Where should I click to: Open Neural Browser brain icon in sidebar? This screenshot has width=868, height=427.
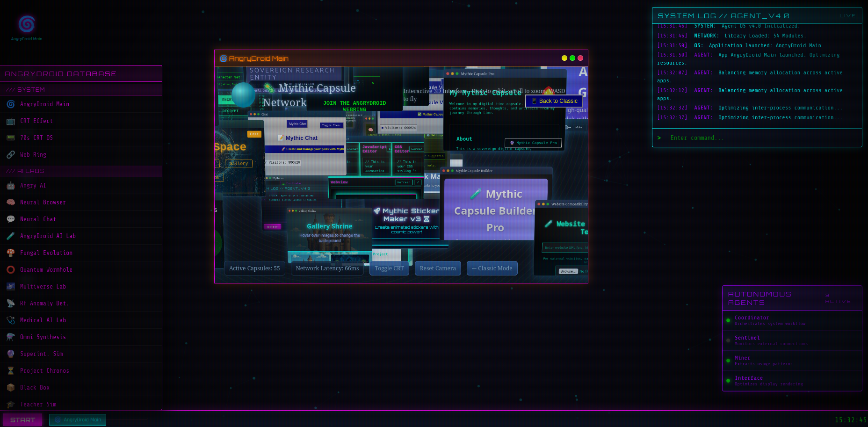[x=10, y=202]
